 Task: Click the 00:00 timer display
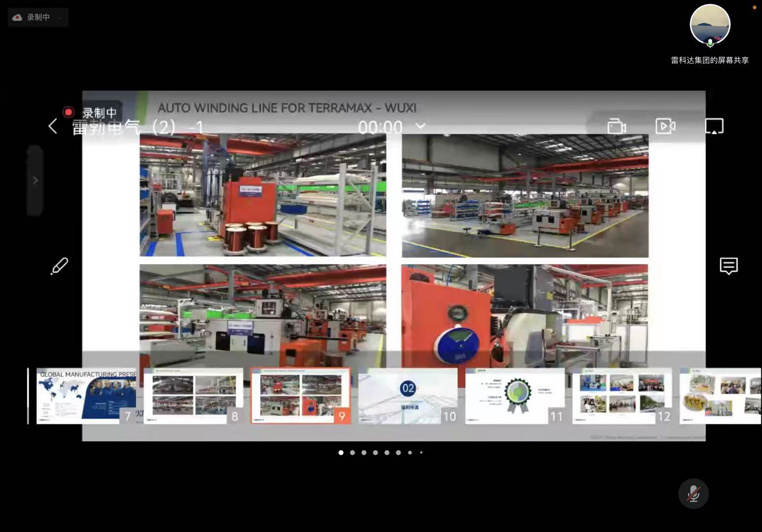click(x=380, y=127)
